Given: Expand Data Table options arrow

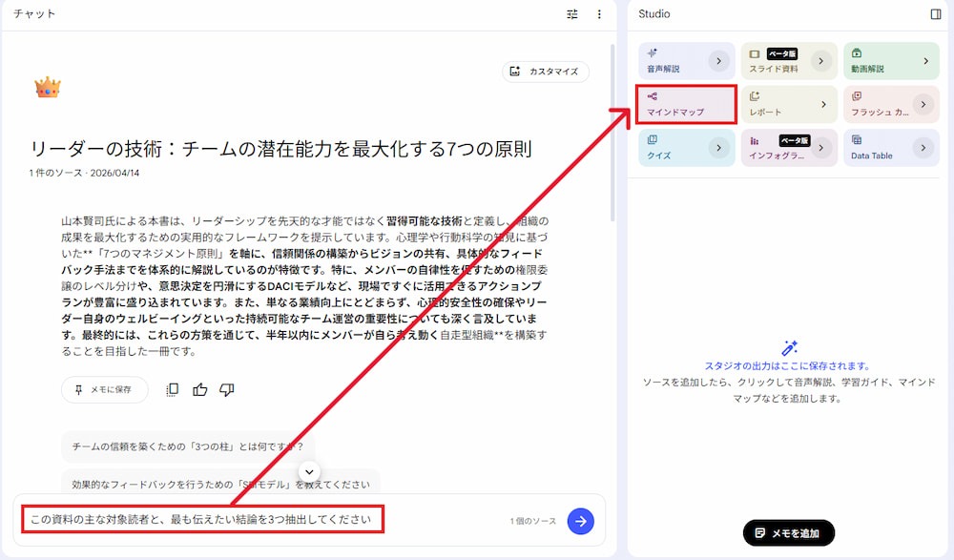Looking at the screenshot, I should pos(923,148).
